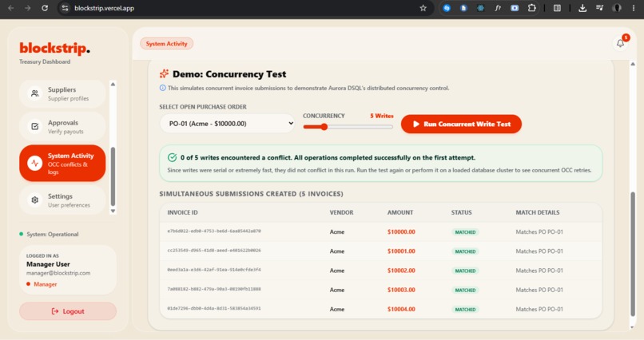
Task: Click the INVOICE ID column header
Action: (182, 212)
